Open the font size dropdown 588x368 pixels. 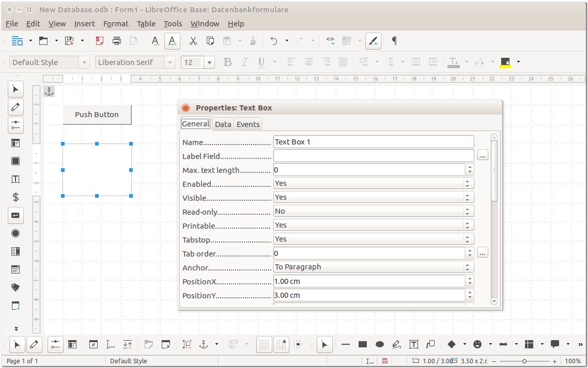pyautogui.click(x=209, y=62)
